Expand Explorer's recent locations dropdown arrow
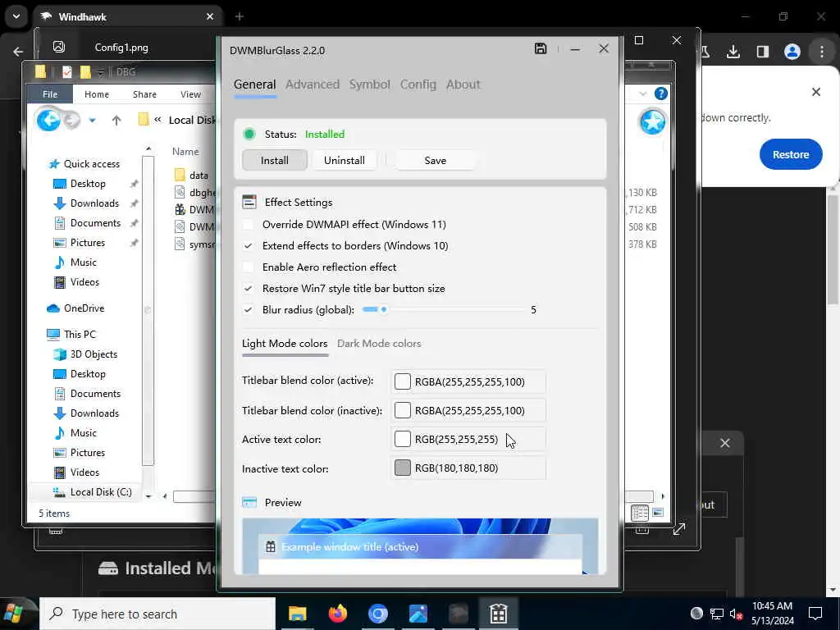 click(x=92, y=121)
